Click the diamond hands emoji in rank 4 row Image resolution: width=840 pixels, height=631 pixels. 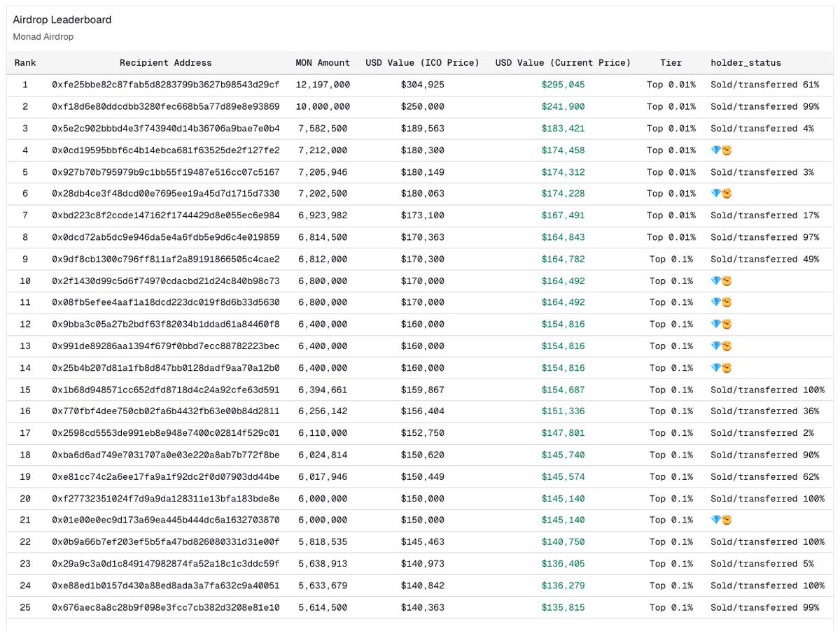point(721,150)
